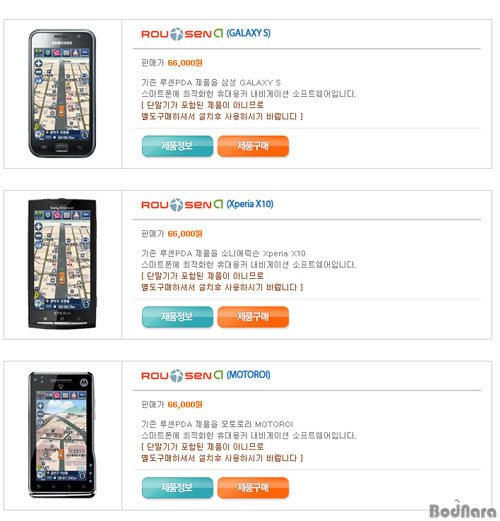The image size is (500, 521).
Task: Click the ROUSEN logo for Xperia X10
Action: (182, 205)
